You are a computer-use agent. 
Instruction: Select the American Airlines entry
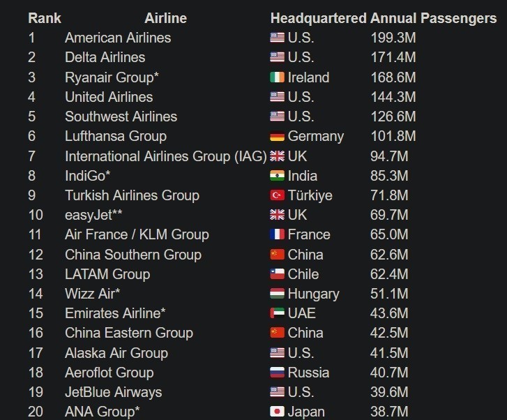point(118,38)
